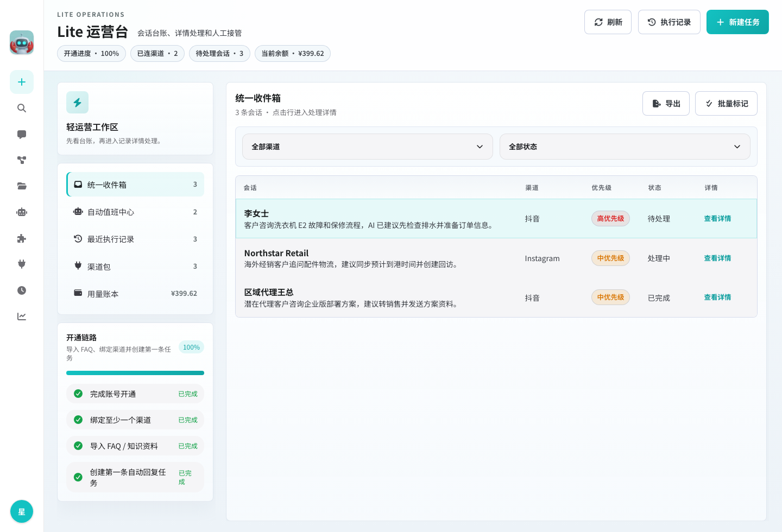Image resolution: width=782 pixels, height=532 pixels.
Task: Select 渠道包 menu item
Action: 135,266
